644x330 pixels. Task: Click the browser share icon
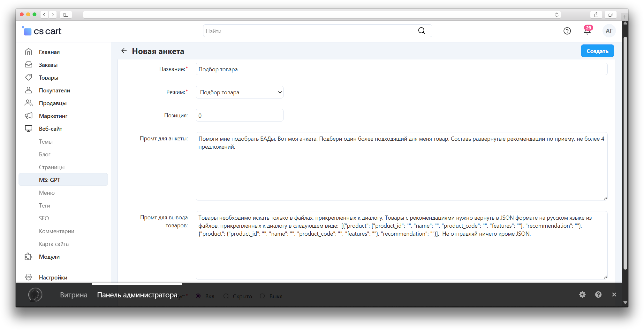[596, 15]
